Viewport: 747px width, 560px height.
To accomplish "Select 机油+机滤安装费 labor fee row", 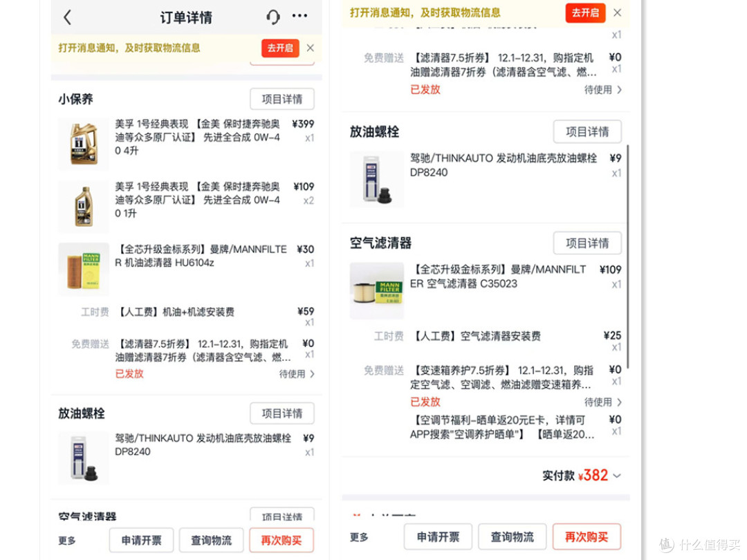I will pos(186,312).
